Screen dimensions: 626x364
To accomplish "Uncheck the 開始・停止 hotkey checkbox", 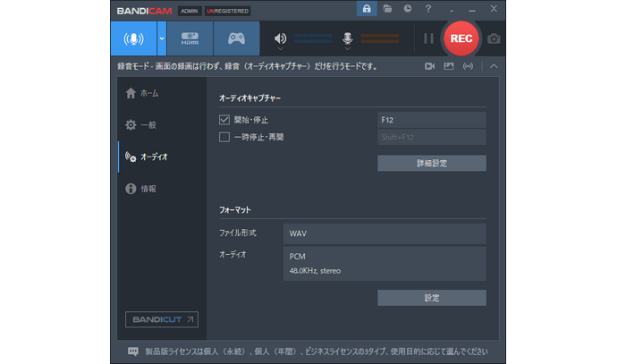I will (x=224, y=119).
